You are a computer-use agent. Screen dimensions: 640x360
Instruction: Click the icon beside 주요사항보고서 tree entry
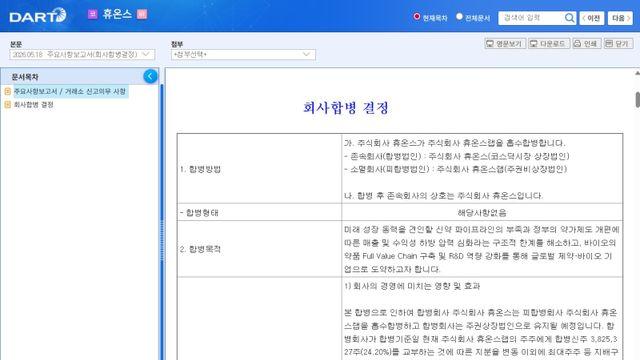[7, 91]
